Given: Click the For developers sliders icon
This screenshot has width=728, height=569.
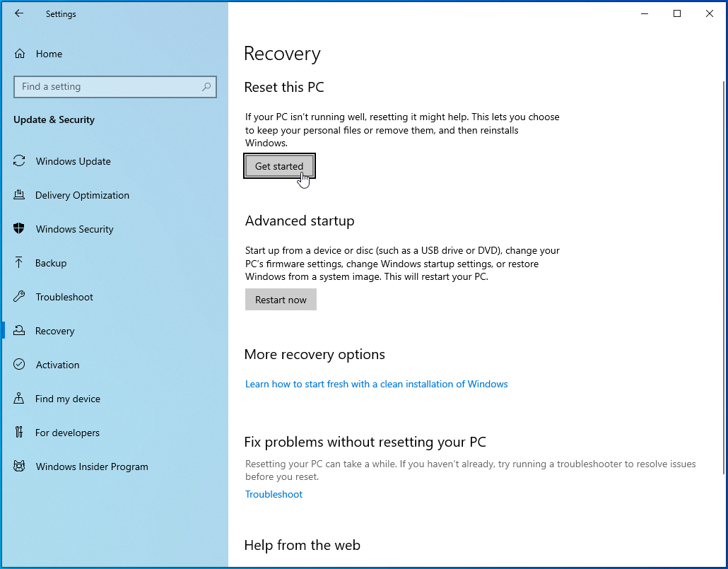Looking at the screenshot, I should (x=20, y=433).
